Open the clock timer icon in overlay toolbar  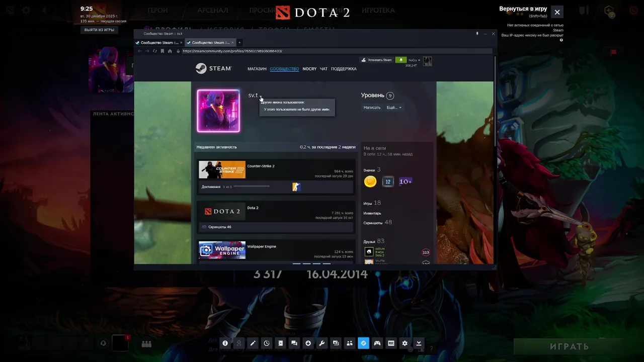pos(267,343)
